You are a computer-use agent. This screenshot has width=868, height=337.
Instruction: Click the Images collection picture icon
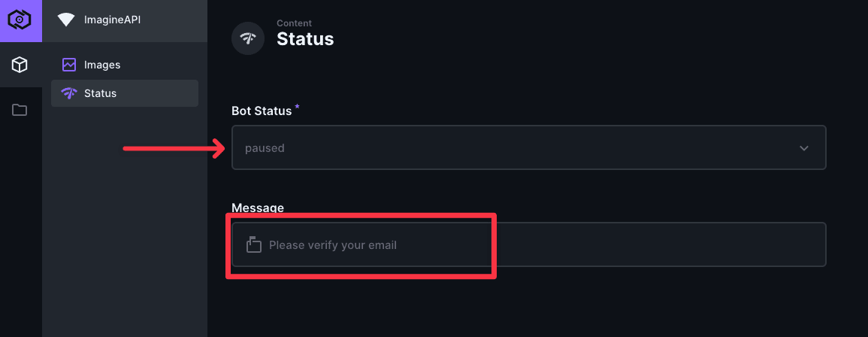point(69,65)
